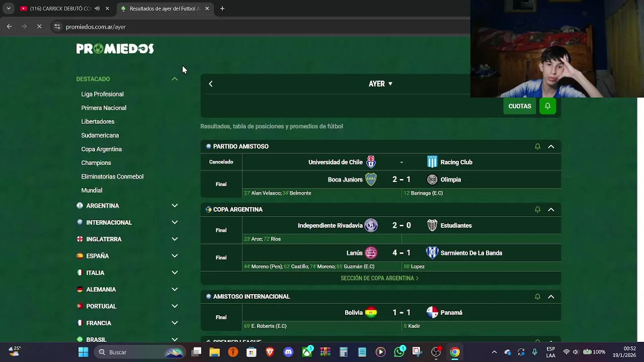
Task: Open Discord from the taskbar
Action: click(x=288, y=352)
